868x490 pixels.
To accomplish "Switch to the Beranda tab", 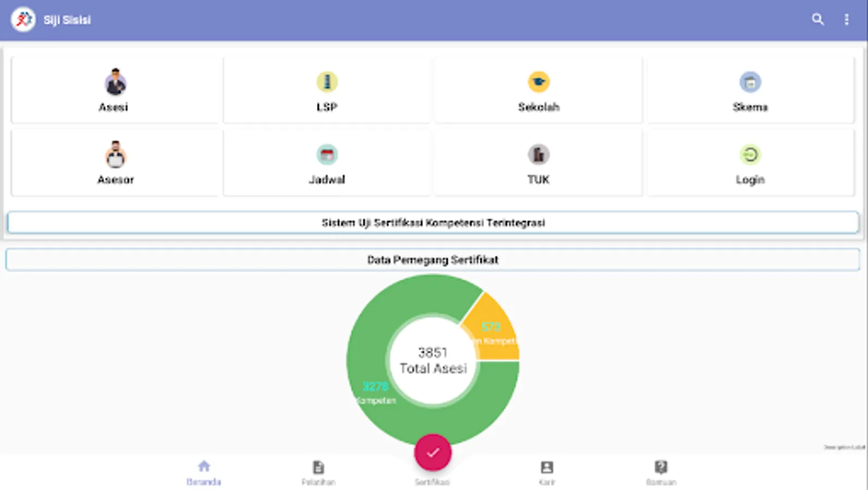I will 204,473.
